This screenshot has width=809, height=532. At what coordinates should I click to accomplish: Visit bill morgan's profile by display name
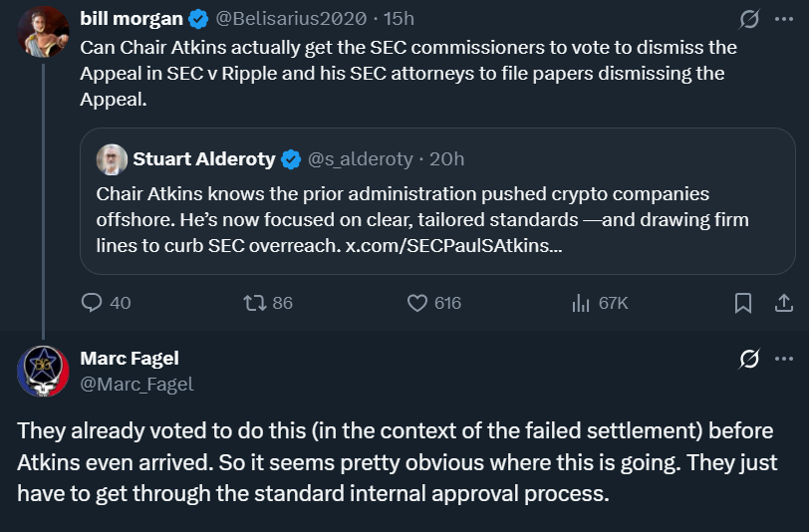click(x=133, y=19)
